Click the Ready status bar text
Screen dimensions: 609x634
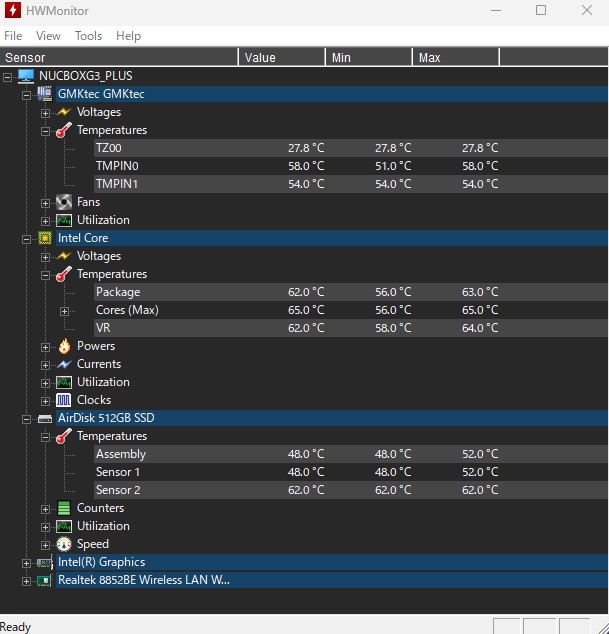[15, 627]
